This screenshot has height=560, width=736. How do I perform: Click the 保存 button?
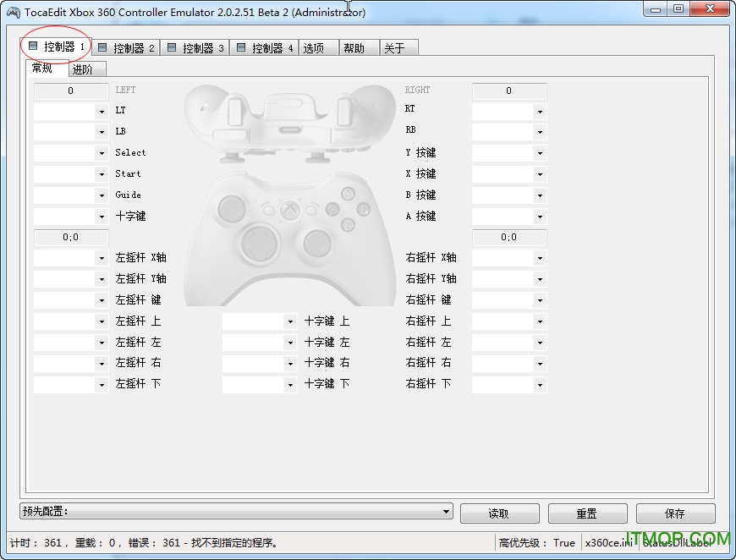point(675,513)
